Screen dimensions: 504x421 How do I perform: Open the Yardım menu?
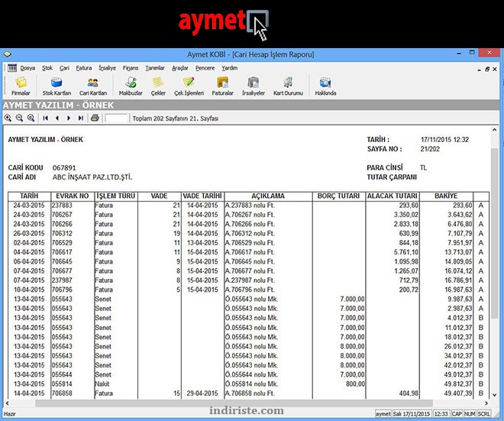coord(230,68)
